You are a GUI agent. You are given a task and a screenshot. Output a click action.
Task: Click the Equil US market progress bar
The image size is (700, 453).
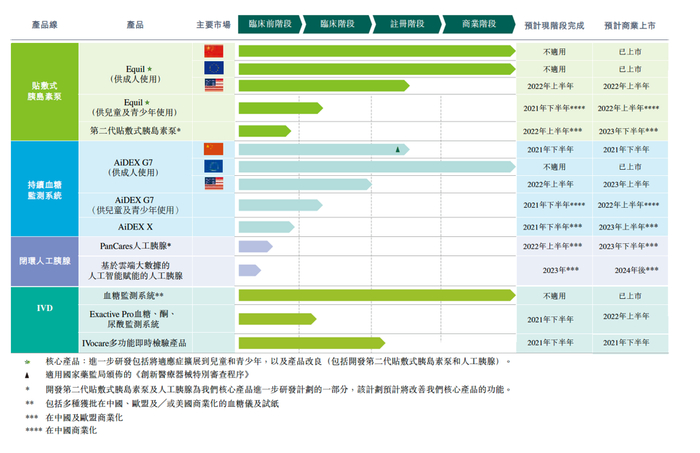[x=324, y=86]
